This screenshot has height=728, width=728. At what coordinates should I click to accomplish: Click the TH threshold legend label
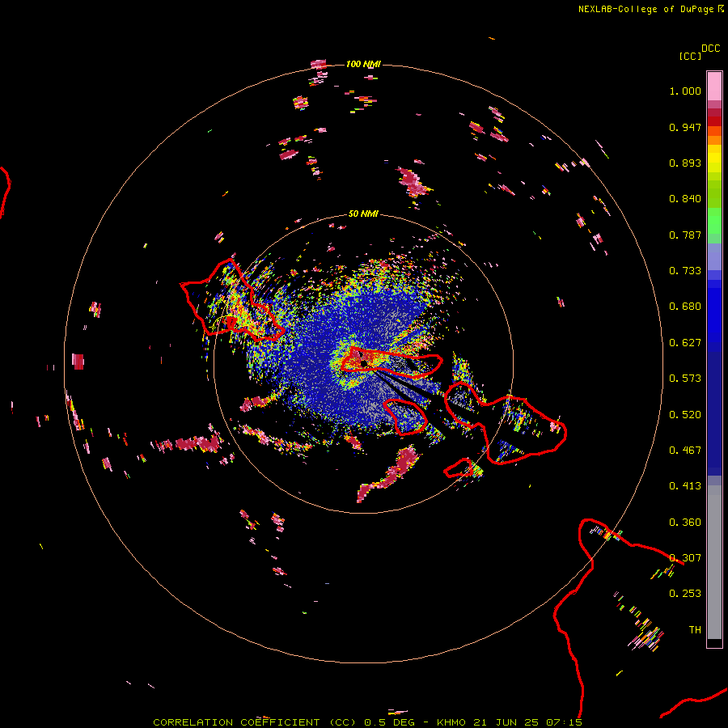tap(695, 630)
